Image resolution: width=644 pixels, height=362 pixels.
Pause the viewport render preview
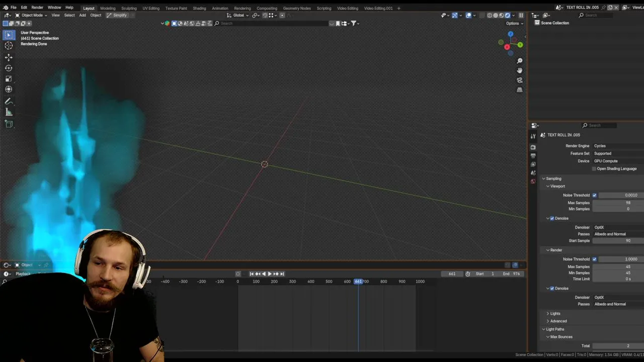[x=521, y=15]
